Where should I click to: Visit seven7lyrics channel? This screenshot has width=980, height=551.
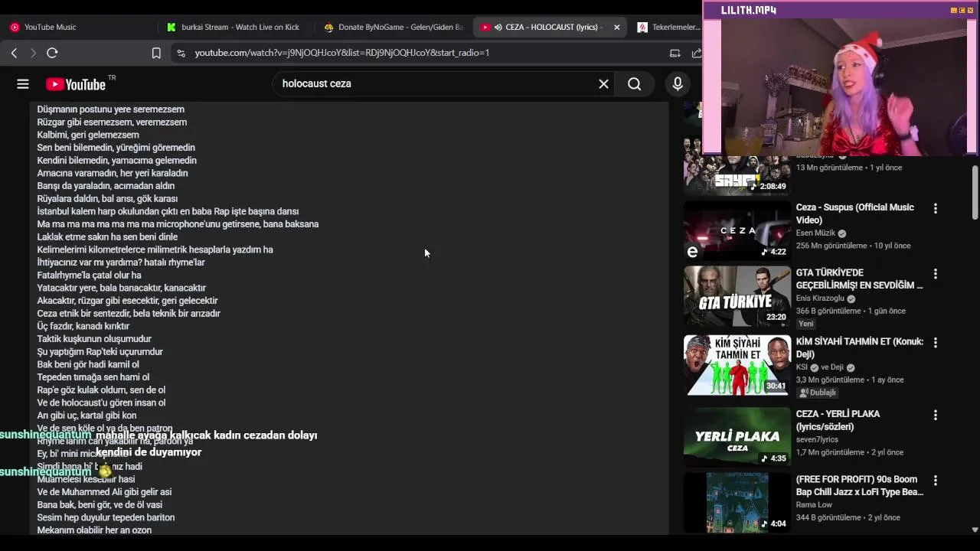818,439
